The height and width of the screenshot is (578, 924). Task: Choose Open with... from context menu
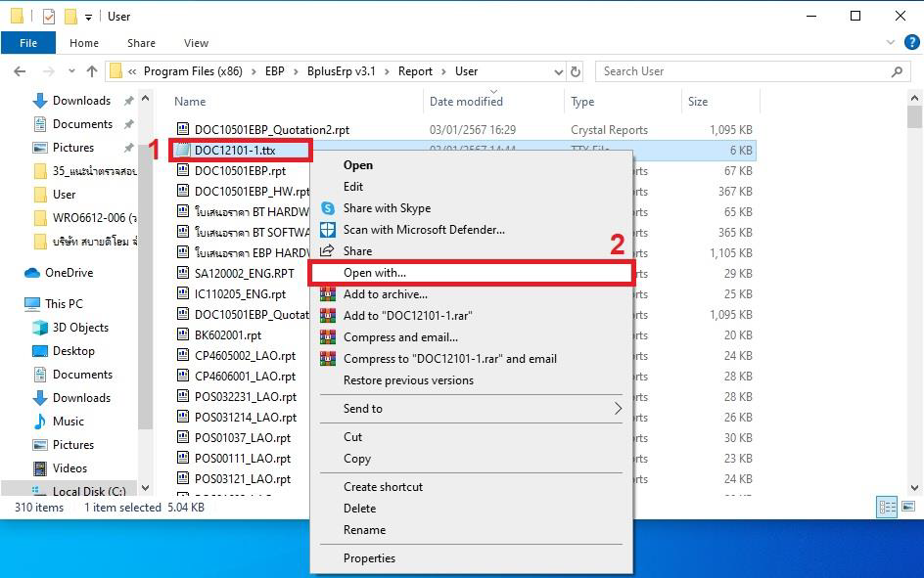pyautogui.click(x=374, y=273)
